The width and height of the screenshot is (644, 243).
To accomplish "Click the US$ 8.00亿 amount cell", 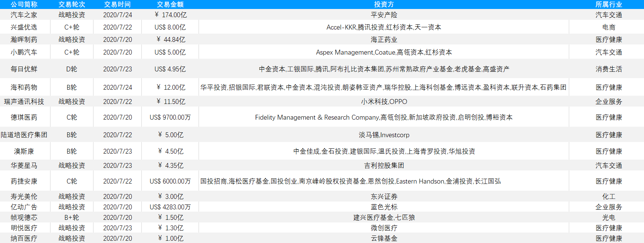I will coord(170,27).
